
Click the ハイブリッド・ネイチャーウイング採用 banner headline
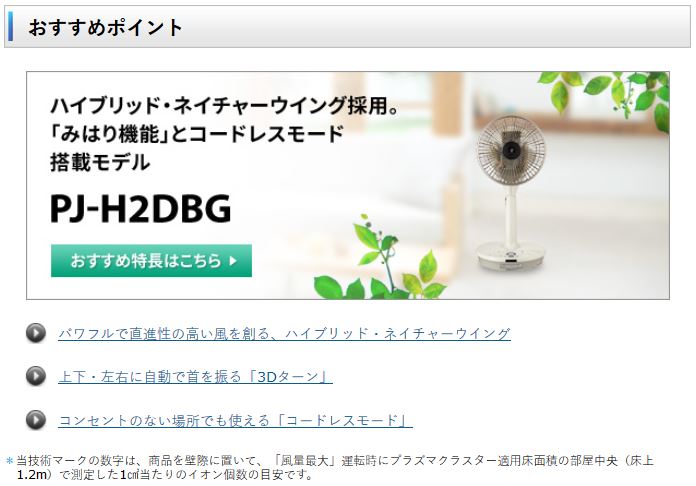click(x=224, y=106)
